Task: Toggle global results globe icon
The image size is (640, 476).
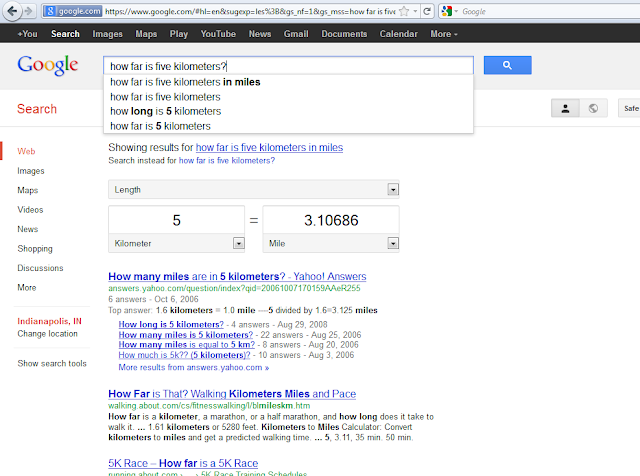Action: pos(593,108)
